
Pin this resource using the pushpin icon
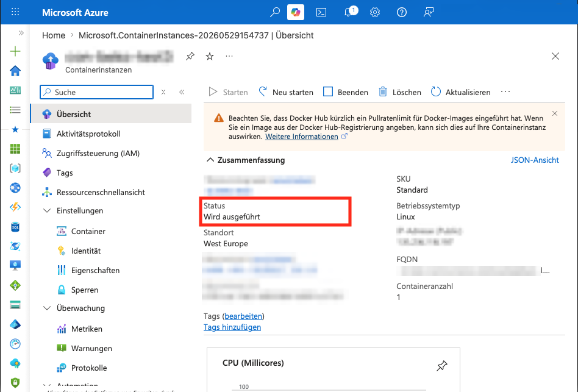click(x=190, y=56)
